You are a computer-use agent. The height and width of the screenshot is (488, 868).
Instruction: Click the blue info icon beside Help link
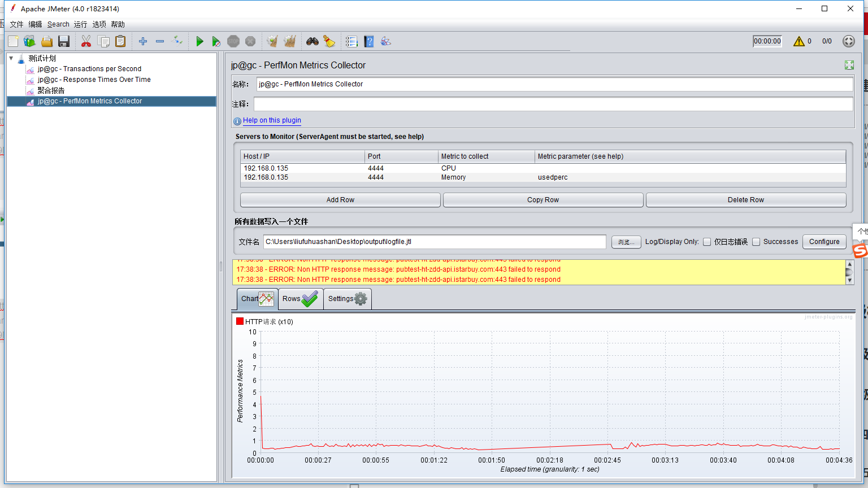tap(237, 121)
